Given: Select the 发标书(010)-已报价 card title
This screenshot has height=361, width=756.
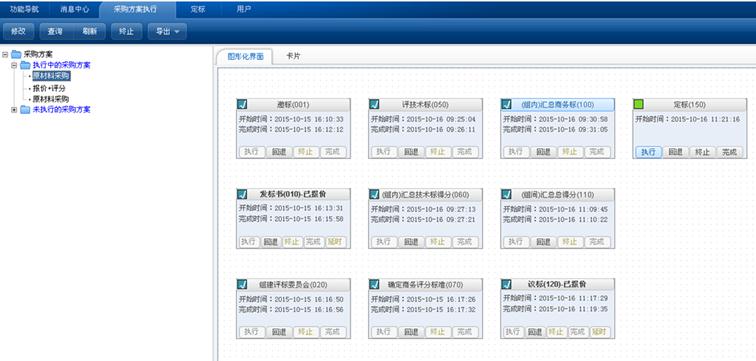Looking at the screenshot, I should click(293, 194).
